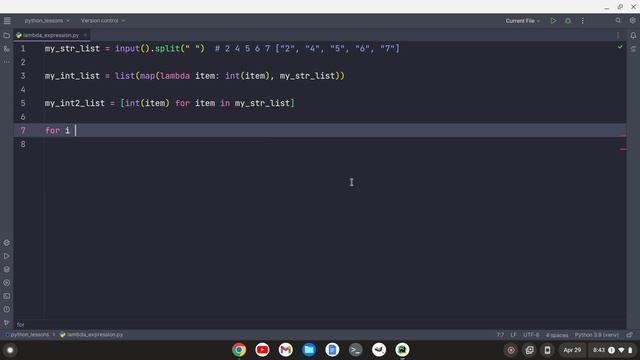Change the UTF-8 file encoding
640x360 pixels.
click(531, 335)
